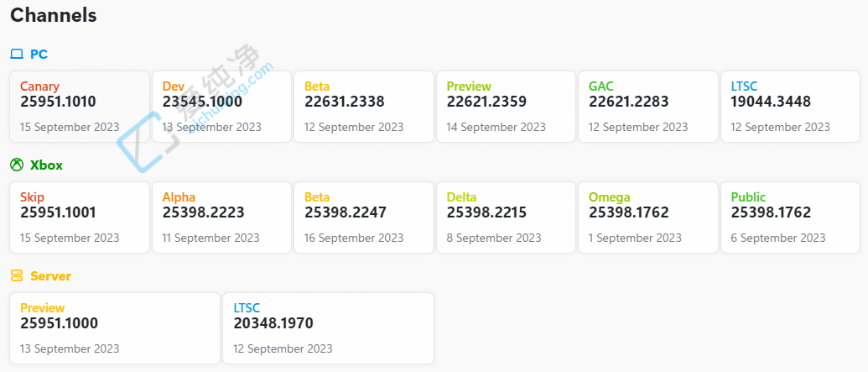Open the PC channels section link
The height and width of the screenshot is (372, 868).
[39, 55]
